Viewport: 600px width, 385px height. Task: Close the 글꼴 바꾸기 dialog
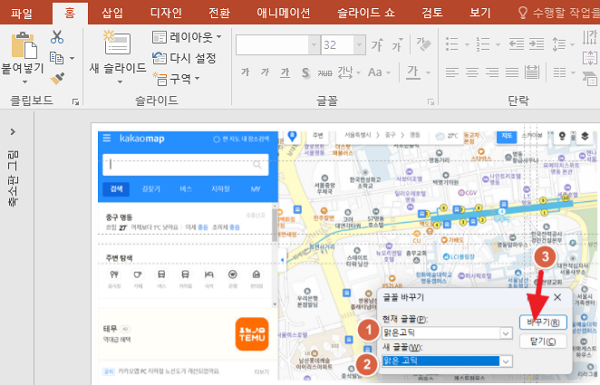coord(558,297)
